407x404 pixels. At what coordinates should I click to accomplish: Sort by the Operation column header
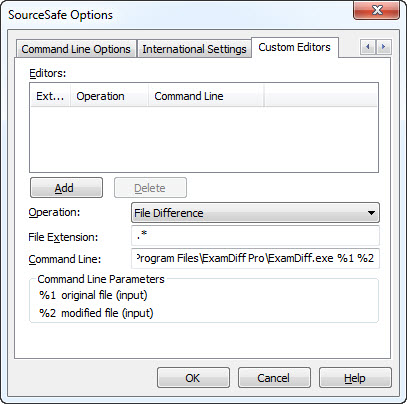tap(109, 96)
